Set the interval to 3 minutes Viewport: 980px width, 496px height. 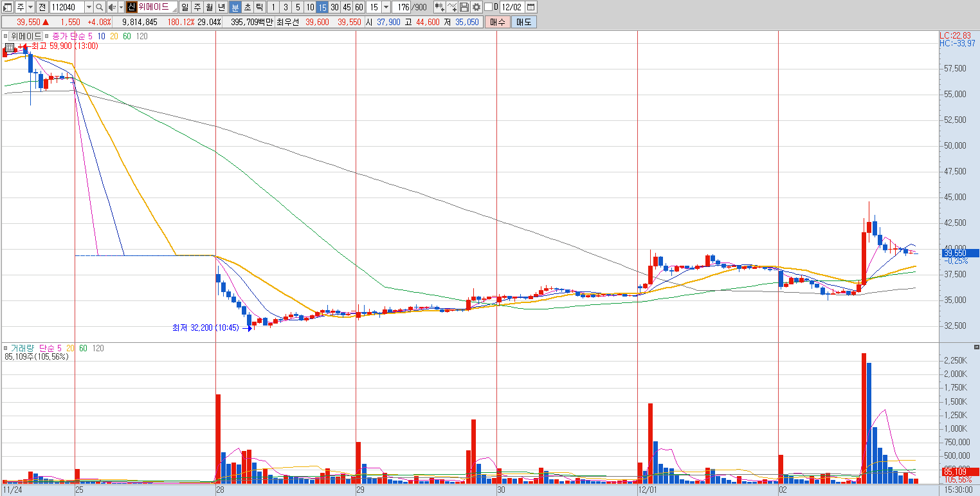285,7
